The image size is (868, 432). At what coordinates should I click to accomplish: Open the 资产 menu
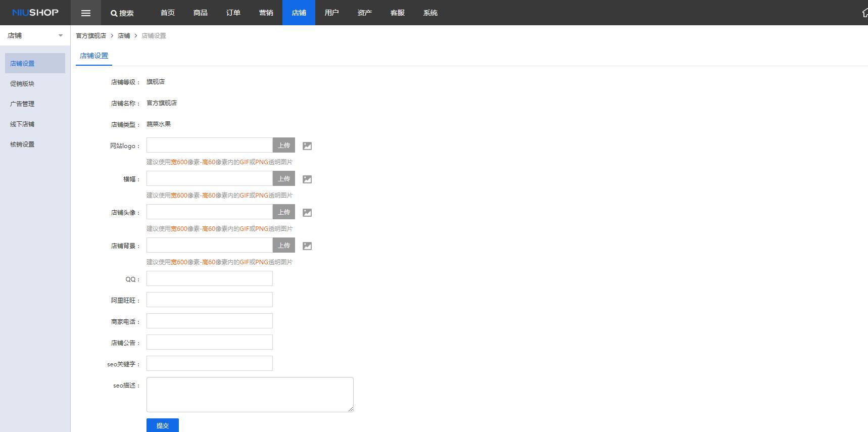point(365,13)
